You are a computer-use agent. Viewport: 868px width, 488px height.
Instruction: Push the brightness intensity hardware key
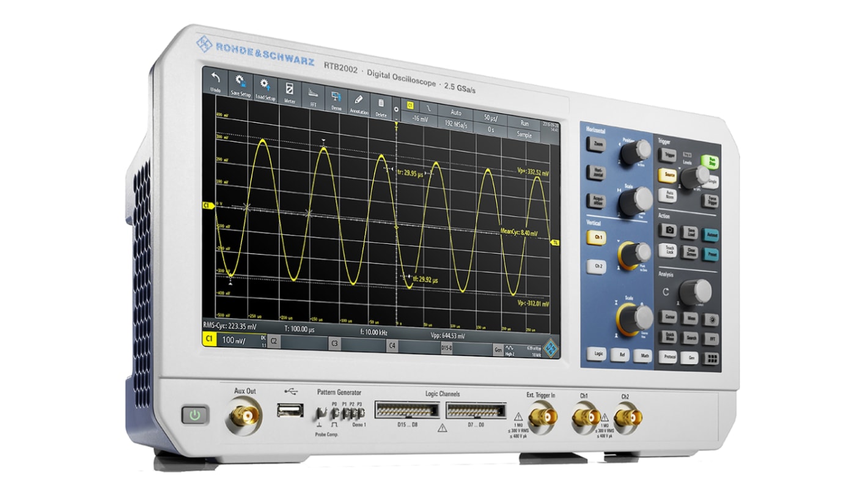[x=710, y=319]
